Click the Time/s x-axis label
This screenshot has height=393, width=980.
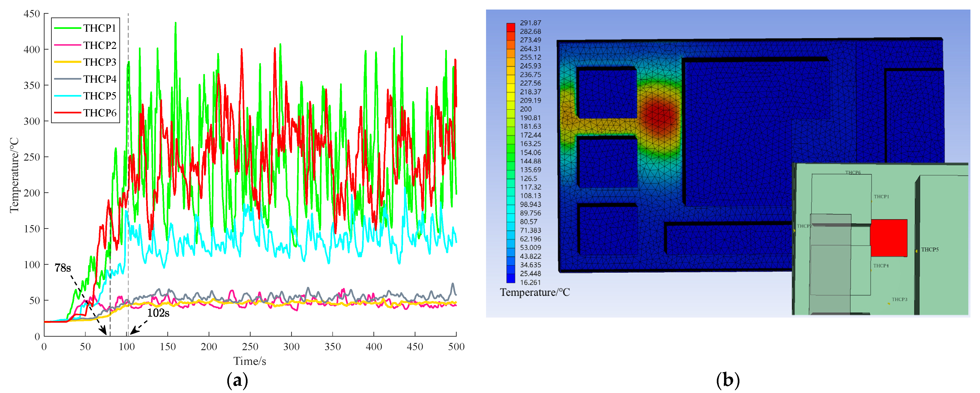(250, 361)
